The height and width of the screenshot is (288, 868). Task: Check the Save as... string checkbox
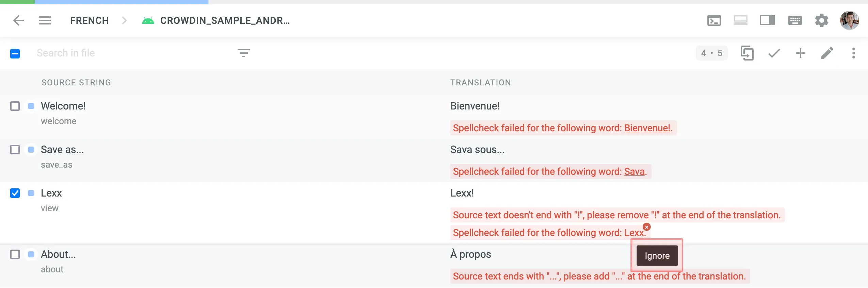[15, 150]
